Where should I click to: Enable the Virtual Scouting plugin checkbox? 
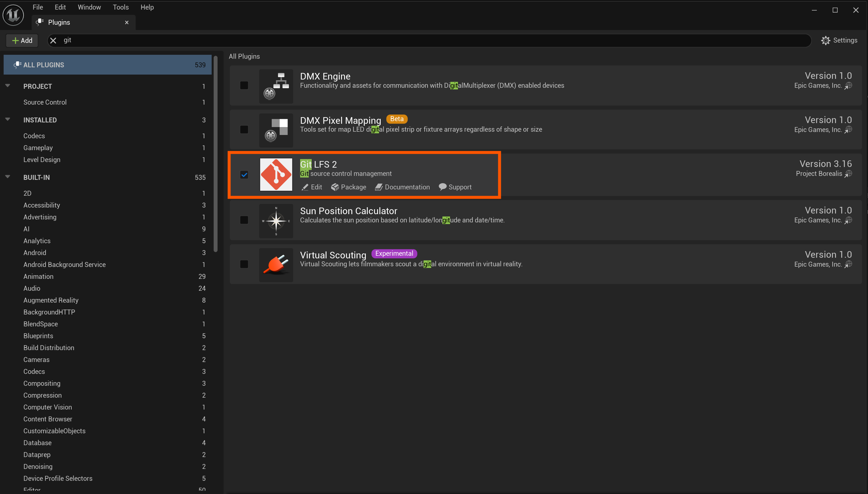pos(244,264)
